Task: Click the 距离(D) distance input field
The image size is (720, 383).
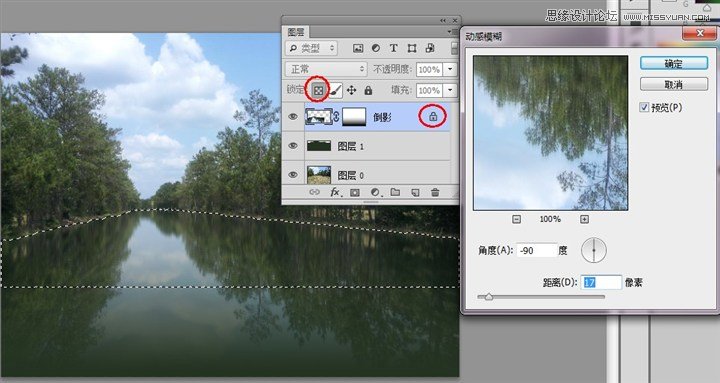Action: 601,282
